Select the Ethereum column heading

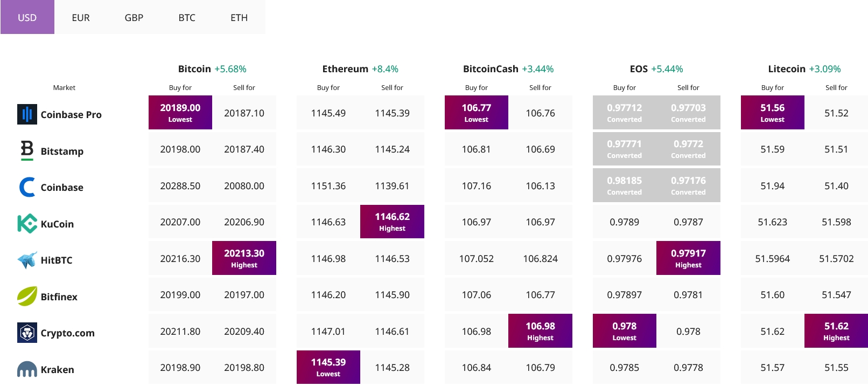(345, 69)
